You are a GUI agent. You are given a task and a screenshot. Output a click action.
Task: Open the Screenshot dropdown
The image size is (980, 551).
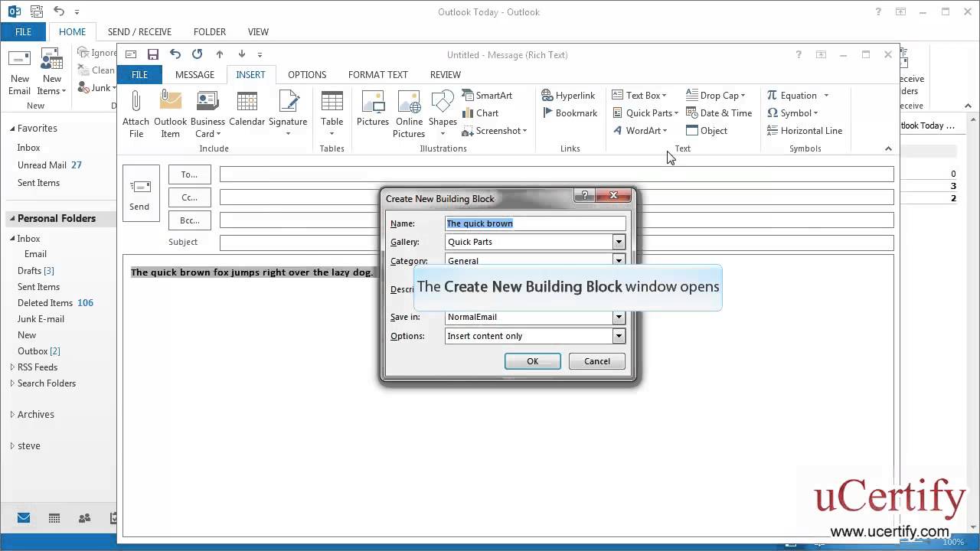[x=524, y=131]
